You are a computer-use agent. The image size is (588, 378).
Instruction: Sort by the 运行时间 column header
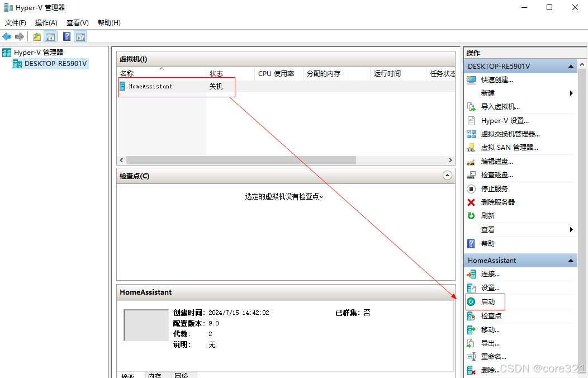point(398,73)
